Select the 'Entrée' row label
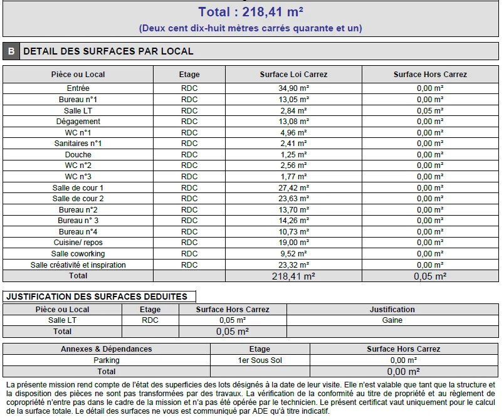This screenshot has height=420, width=504. click(78, 88)
